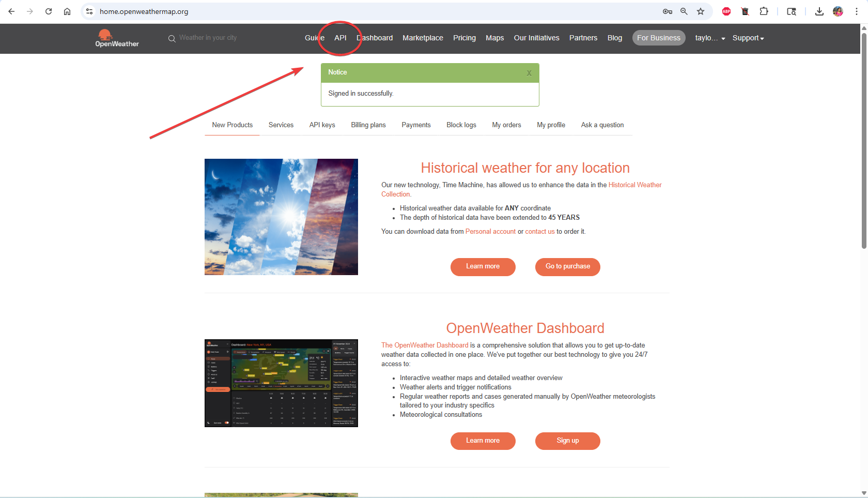Open Our Initiatives in the navigation

(x=536, y=38)
